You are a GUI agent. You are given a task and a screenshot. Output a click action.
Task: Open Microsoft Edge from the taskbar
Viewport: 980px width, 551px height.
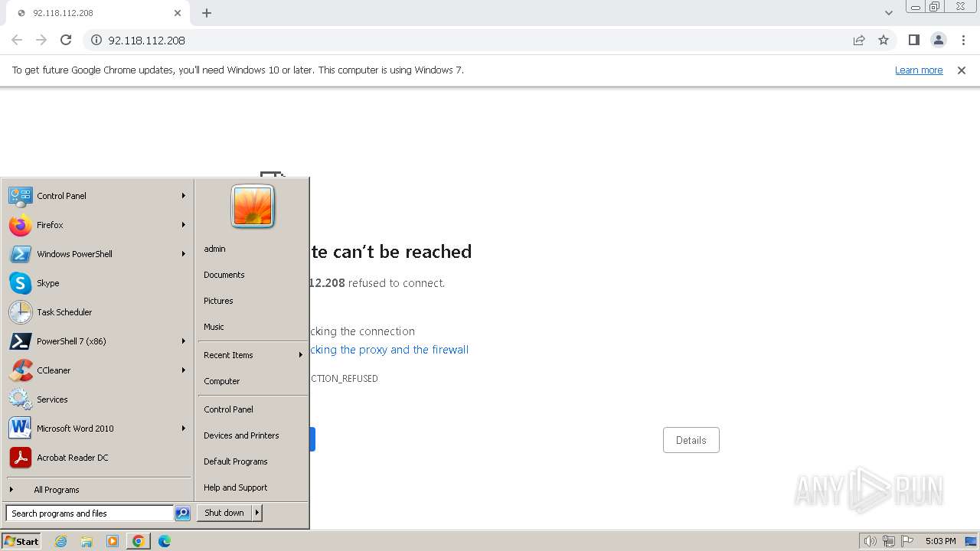(x=165, y=541)
